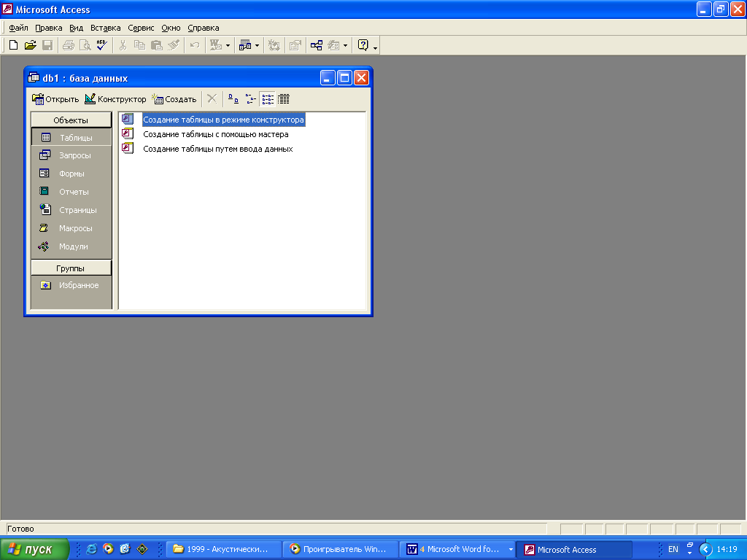Select Таблицы in the objects pane
This screenshot has height=560, width=747.
pyautogui.click(x=71, y=138)
